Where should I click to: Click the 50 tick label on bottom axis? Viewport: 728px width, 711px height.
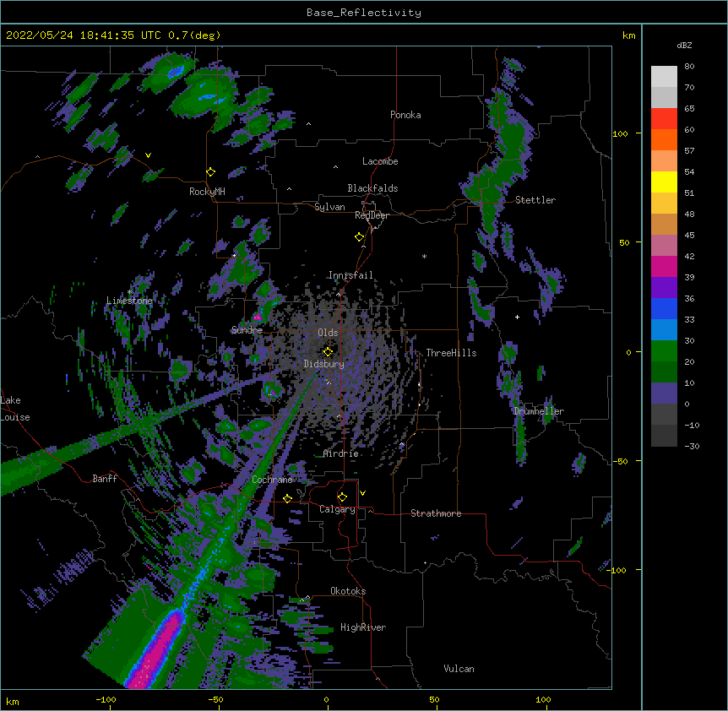[x=435, y=699]
